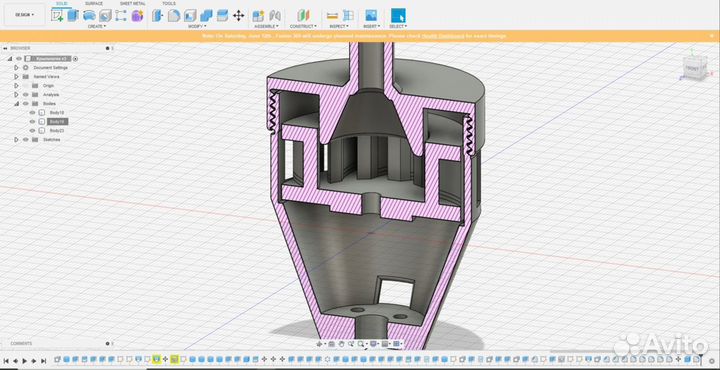Select the Hole tool in Create group

click(105, 16)
